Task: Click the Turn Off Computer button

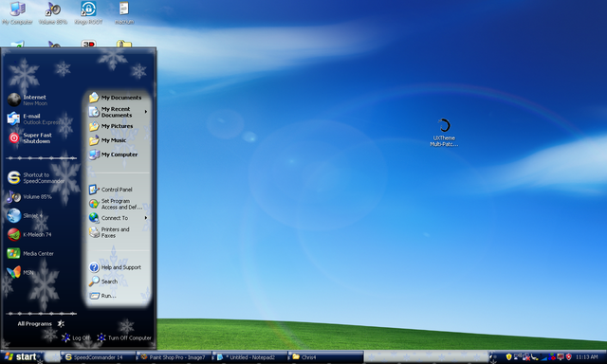Action: pyautogui.click(x=124, y=337)
